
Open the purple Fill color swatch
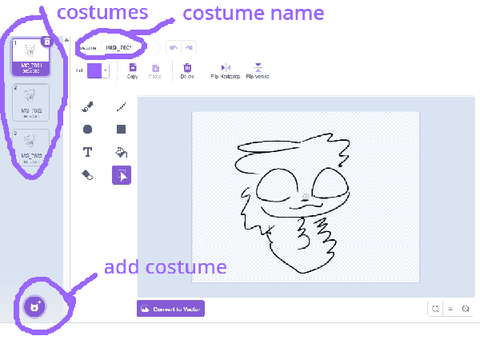[94, 71]
